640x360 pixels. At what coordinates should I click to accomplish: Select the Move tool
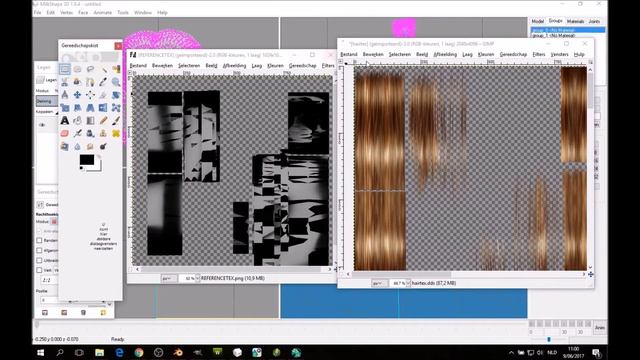click(77, 95)
